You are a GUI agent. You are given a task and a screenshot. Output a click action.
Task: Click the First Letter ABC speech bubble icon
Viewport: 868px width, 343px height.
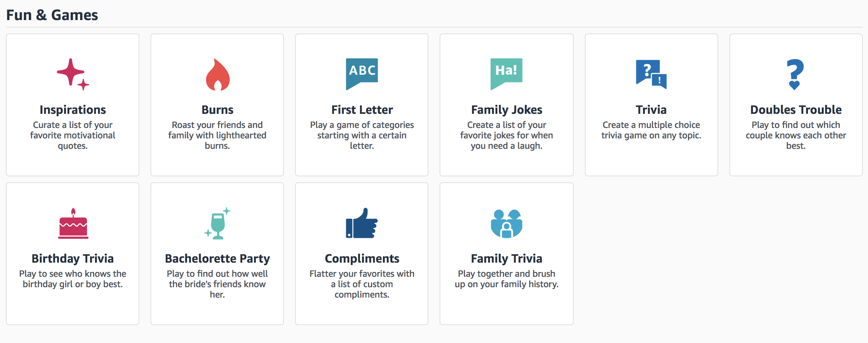362,74
